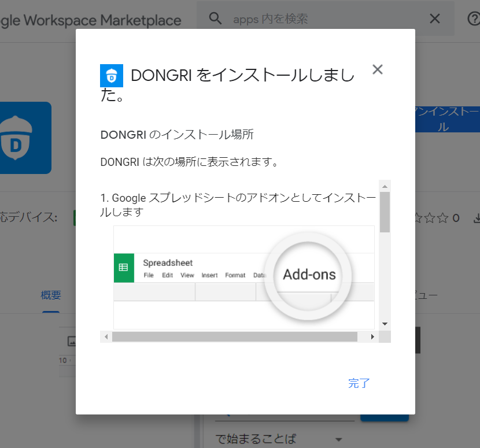Viewport: 480px width, 448px height.
Task: Click the DONGRI のインストール場所 heading
Action: pyautogui.click(x=177, y=134)
